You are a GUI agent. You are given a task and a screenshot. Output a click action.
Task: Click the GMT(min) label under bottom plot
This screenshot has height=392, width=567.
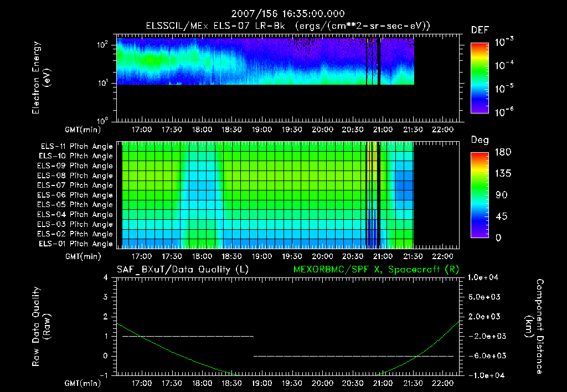83,383
